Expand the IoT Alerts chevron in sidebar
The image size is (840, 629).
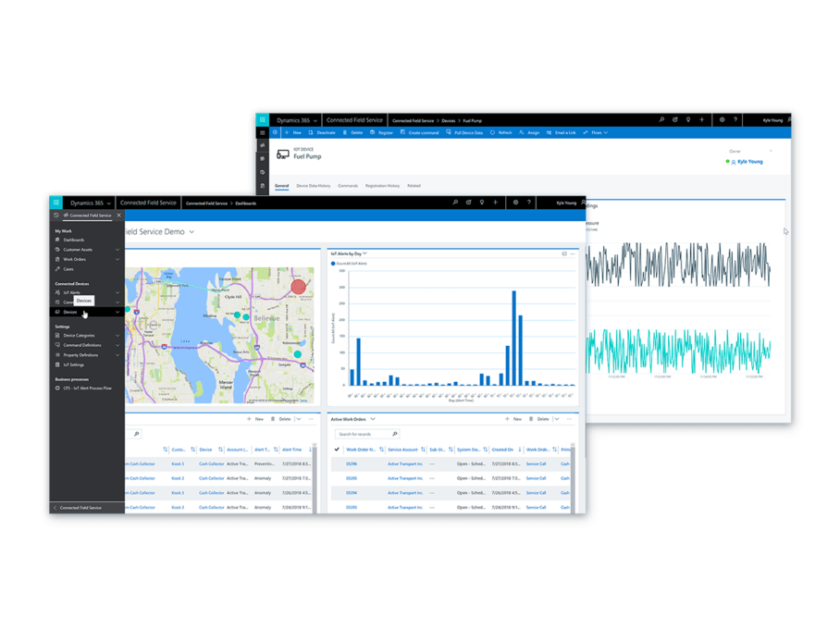pyautogui.click(x=117, y=292)
